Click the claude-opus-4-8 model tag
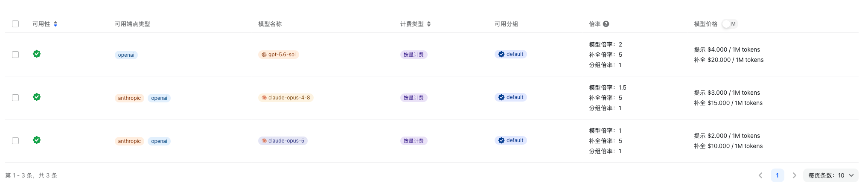This screenshot has width=868, height=192. pos(286,98)
